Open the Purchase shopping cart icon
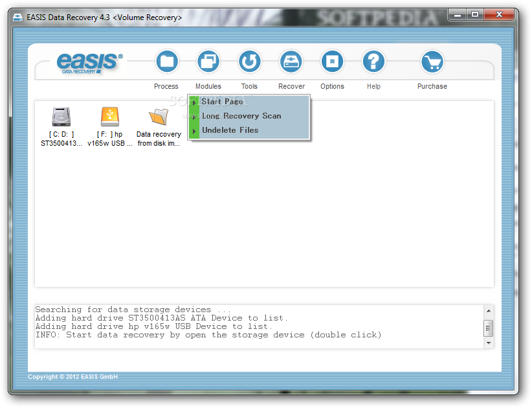 [432, 62]
